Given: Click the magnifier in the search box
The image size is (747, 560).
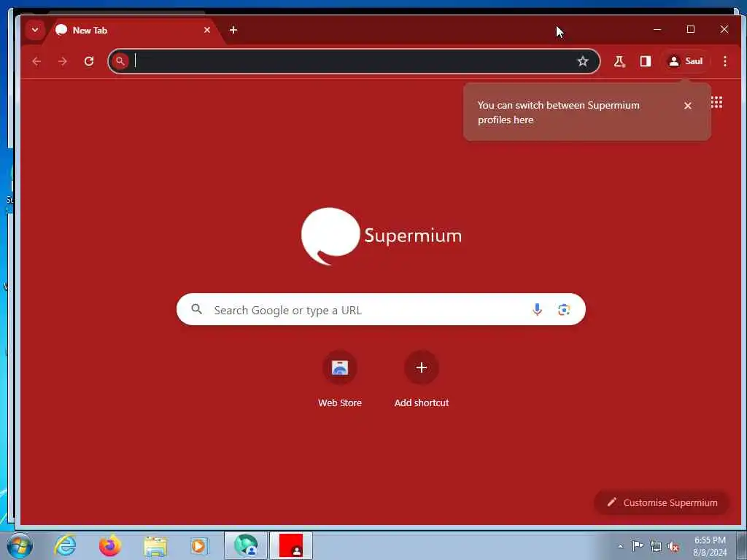Looking at the screenshot, I should tap(197, 309).
